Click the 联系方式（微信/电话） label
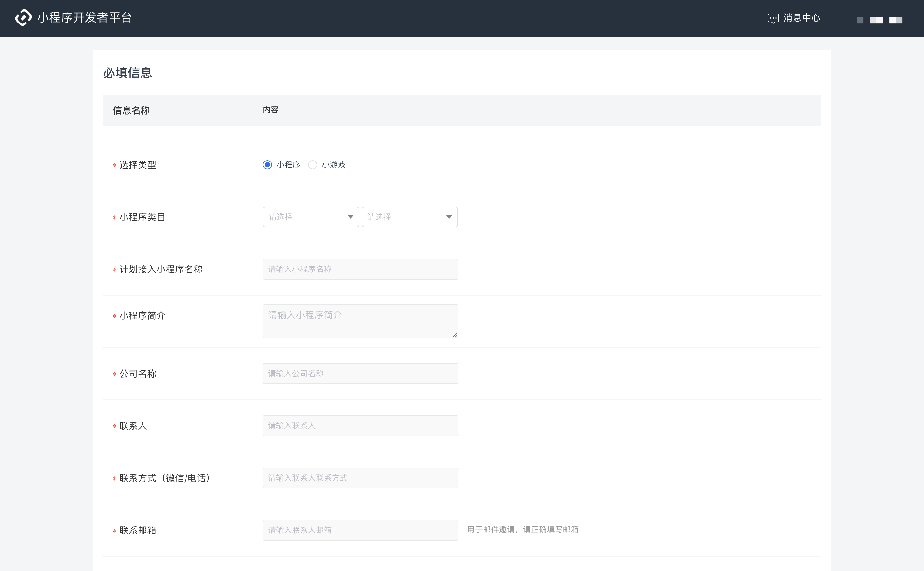Screen dimensions: 924x571 pyautogui.click(x=166, y=478)
